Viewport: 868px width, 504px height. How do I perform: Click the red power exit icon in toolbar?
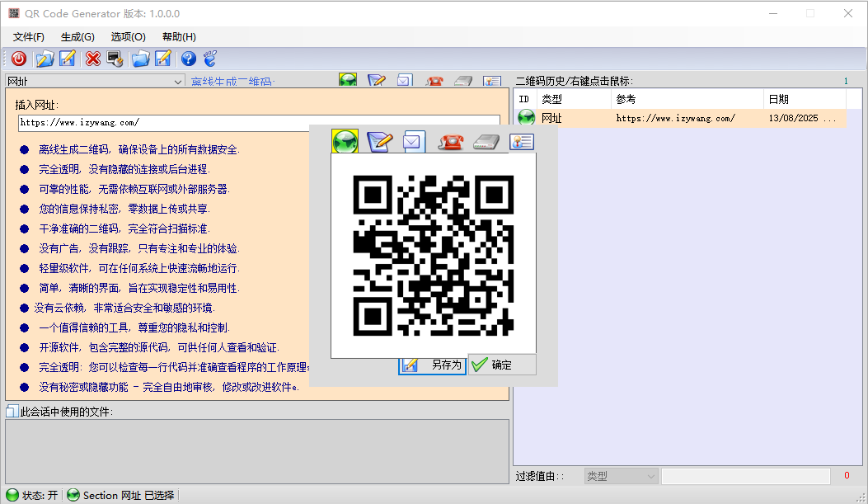click(x=19, y=59)
